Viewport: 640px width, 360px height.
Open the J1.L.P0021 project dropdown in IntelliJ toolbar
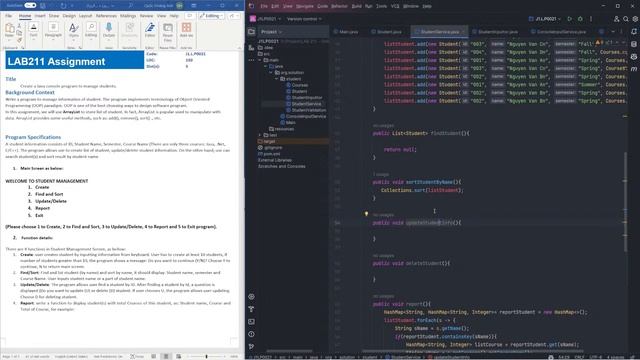point(266,19)
